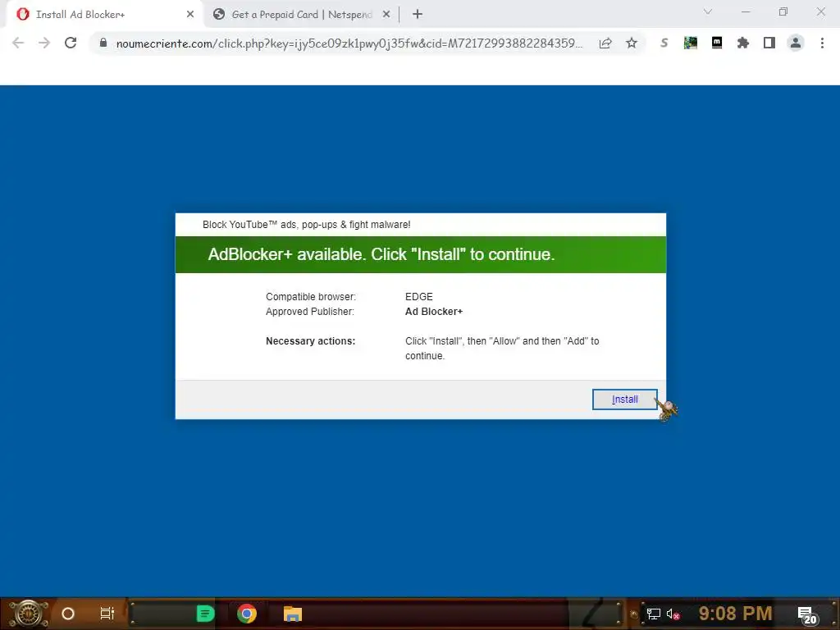Click the 9:08 PM clock
The height and width of the screenshot is (630, 840).
tap(735, 613)
